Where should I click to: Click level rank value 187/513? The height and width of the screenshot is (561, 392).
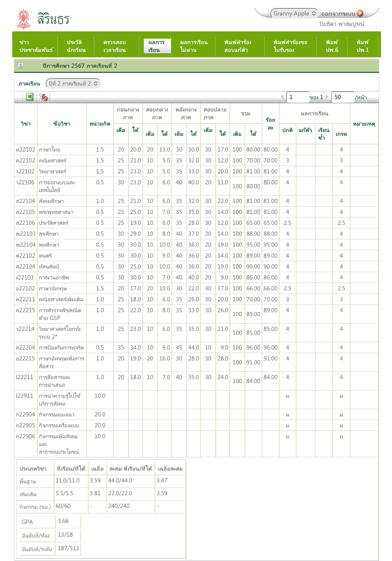[x=68, y=548]
